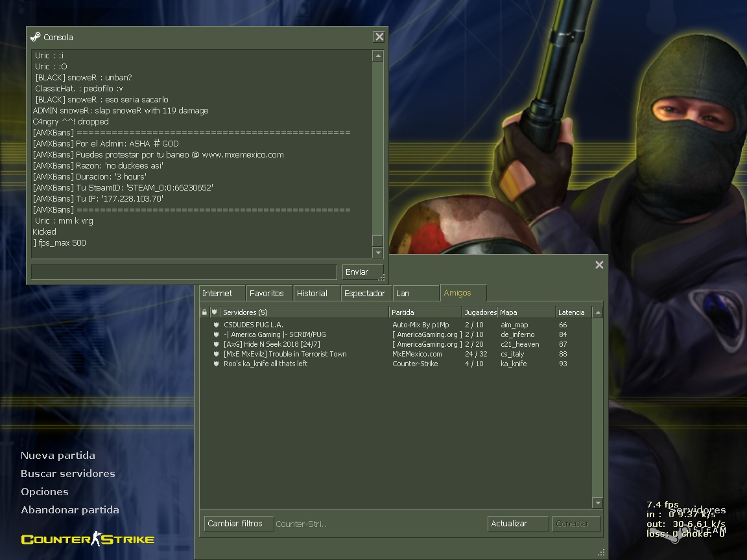Switch to the Favoritos tab
747x560 pixels.
269,294
